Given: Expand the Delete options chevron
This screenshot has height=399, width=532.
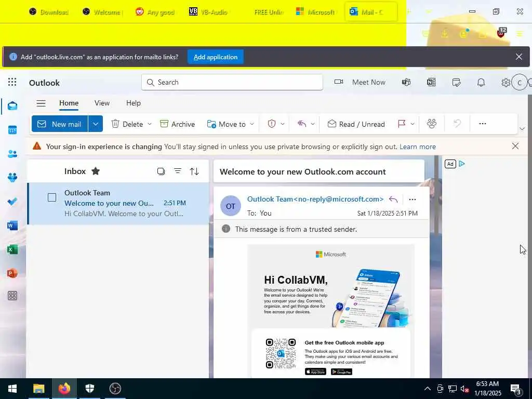Looking at the screenshot, I should (149, 124).
